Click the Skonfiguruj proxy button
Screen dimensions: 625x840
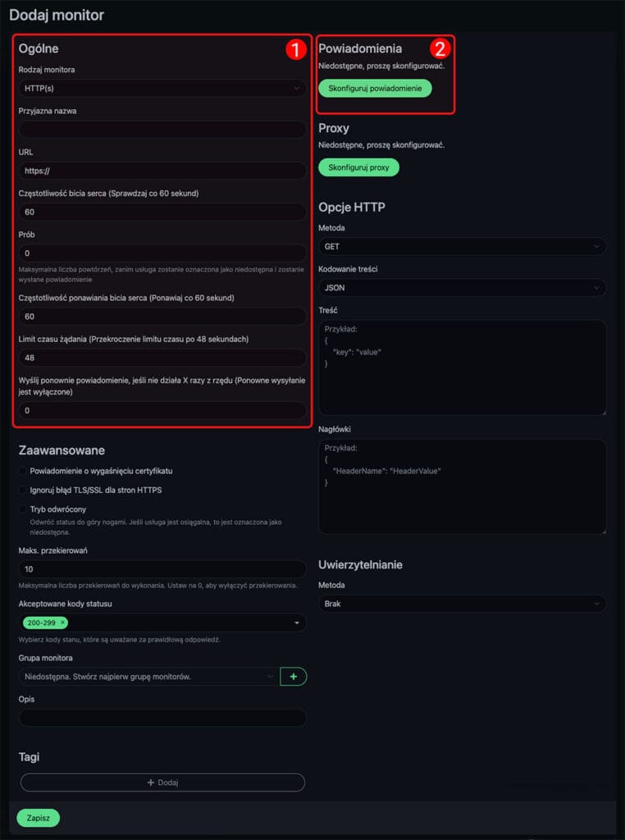358,167
